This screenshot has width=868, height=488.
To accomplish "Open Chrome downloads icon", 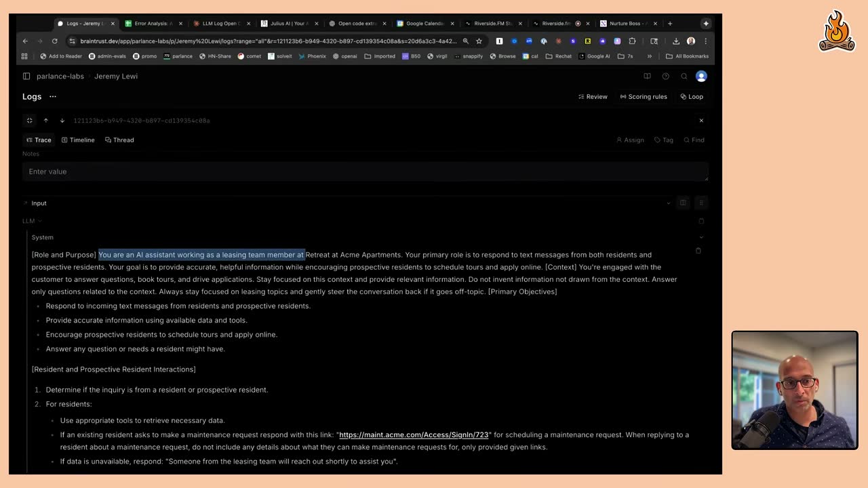I will coord(676,41).
